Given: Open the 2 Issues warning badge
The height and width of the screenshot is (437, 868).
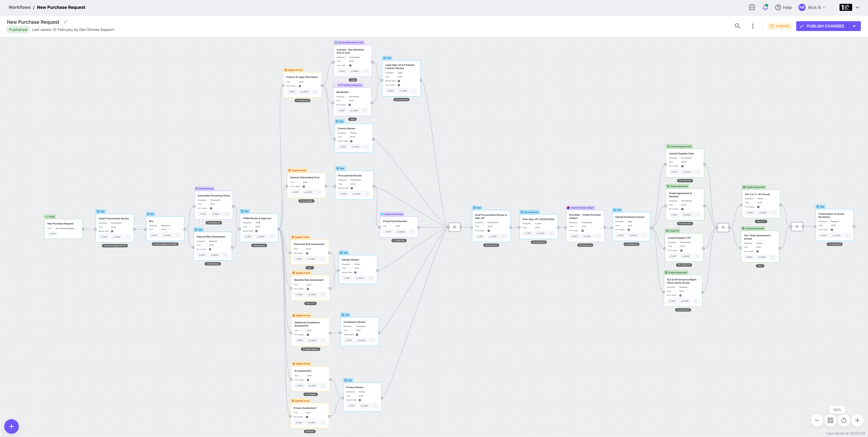Looking at the screenshot, I should pyautogui.click(x=779, y=26).
